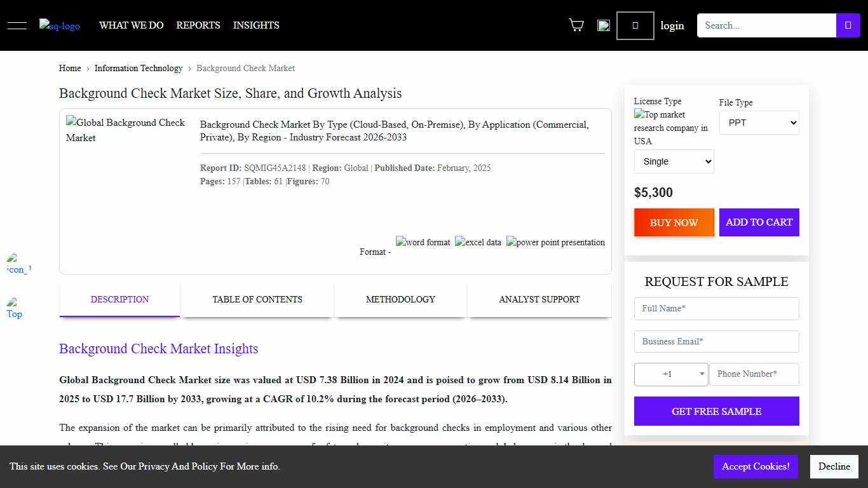Expand the File Type PPT dropdown

[x=759, y=123]
